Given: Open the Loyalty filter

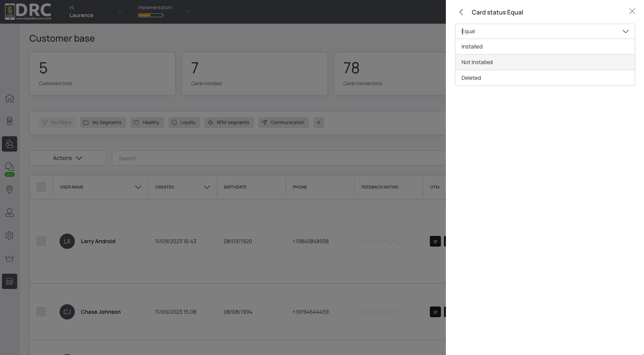Looking at the screenshot, I should 184,123.
